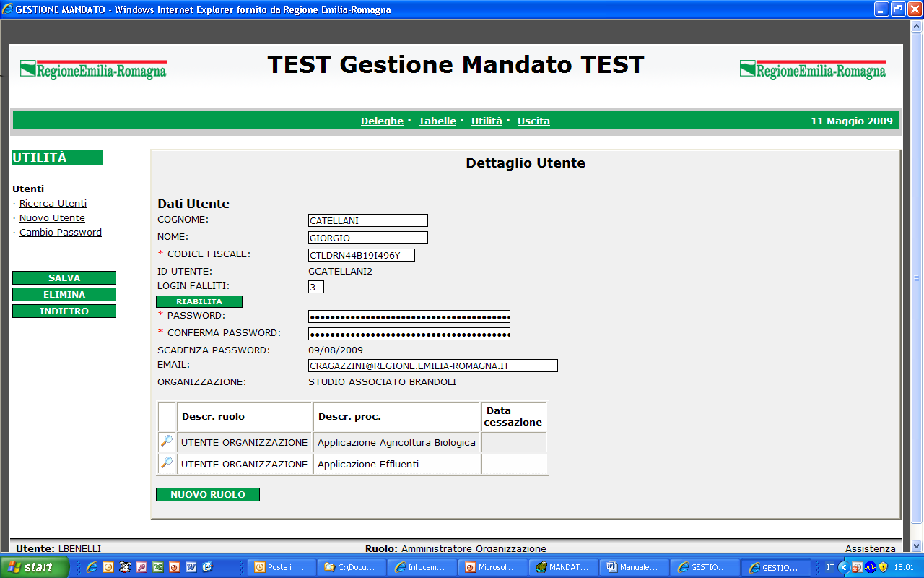Viewport: 924px width, 578px height.
Task: Focus the EMAIL input field
Action: pos(433,366)
